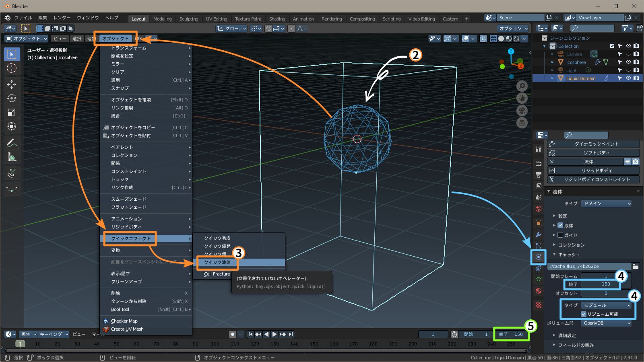Toggle the ガイド checkbox
Viewport: 644px width, 362px height.
pyautogui.click(x=560, y=235)
